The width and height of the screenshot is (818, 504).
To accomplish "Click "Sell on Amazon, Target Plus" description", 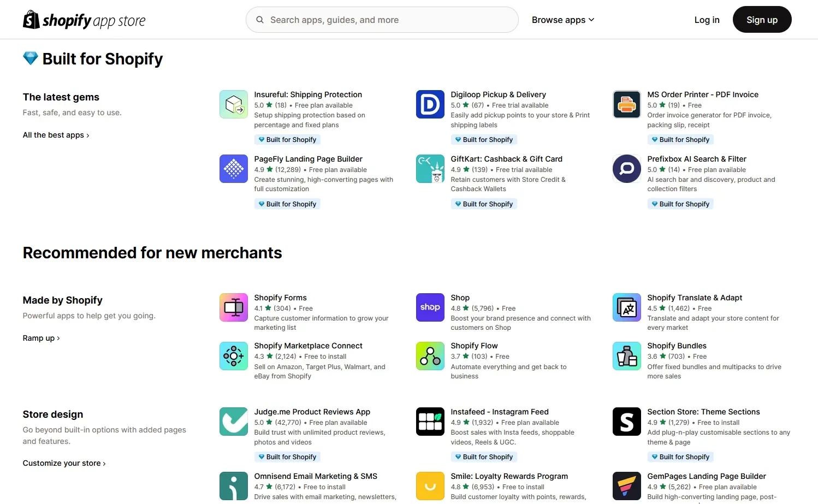I will [319, 371].
